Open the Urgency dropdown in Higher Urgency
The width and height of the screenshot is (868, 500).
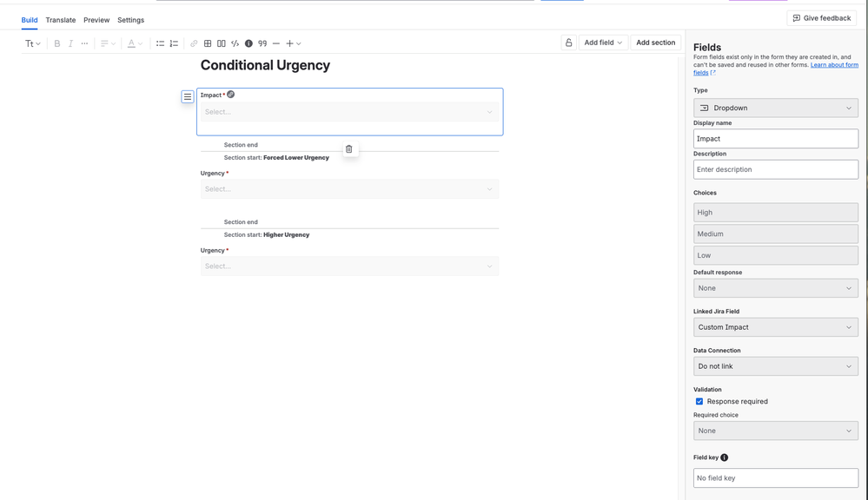(x=349, y=266)
